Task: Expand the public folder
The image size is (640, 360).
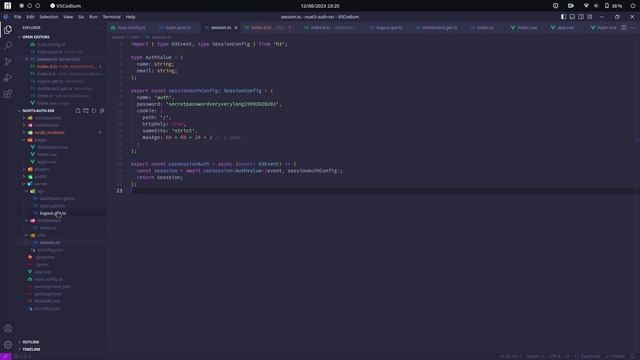Action: pyautogui.click(x=40, y=177)
